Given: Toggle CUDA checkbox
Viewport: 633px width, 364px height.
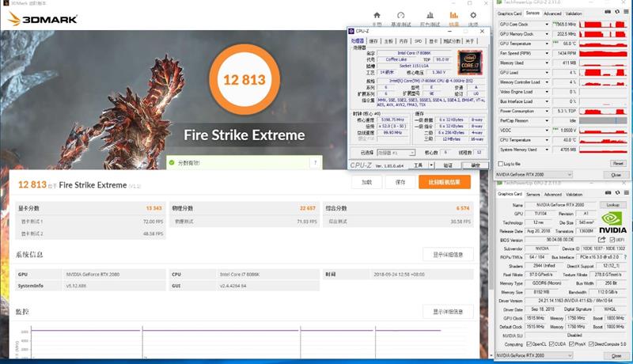Looking at the screenshot, I should click(552, 344).
